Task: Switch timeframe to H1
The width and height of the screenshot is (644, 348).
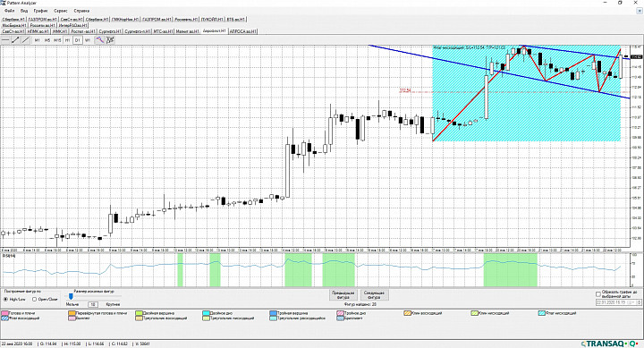Action: pos(67,40)
